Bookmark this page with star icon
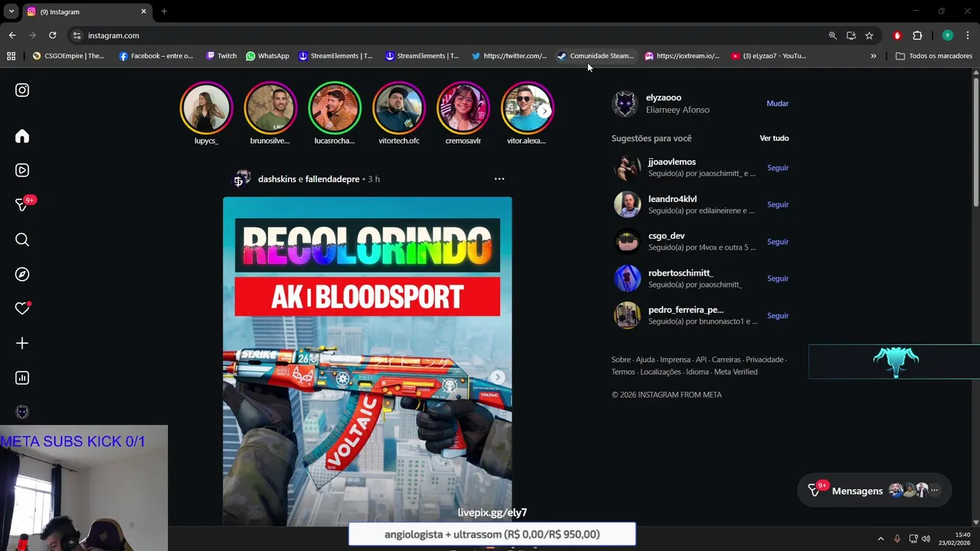The image size is (980, 551). coord(869,35)
